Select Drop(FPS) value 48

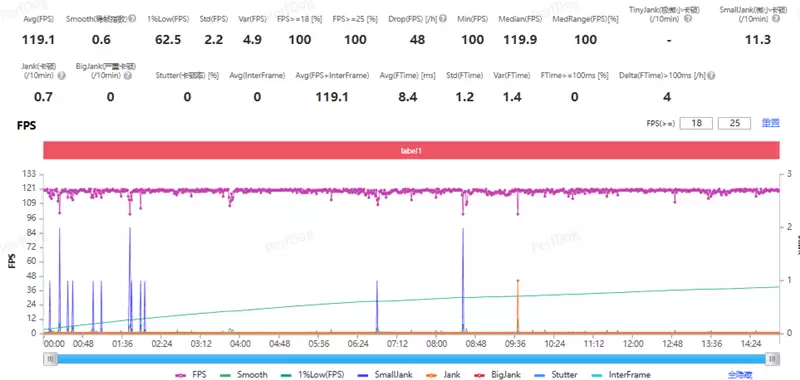click(x=417, y=40)
